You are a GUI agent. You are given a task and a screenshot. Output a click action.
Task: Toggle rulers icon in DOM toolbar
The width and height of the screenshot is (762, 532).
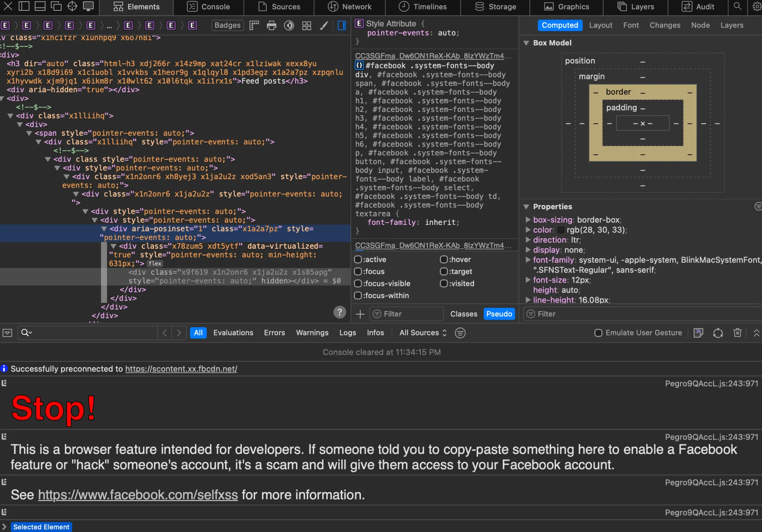tap(254, 25)
